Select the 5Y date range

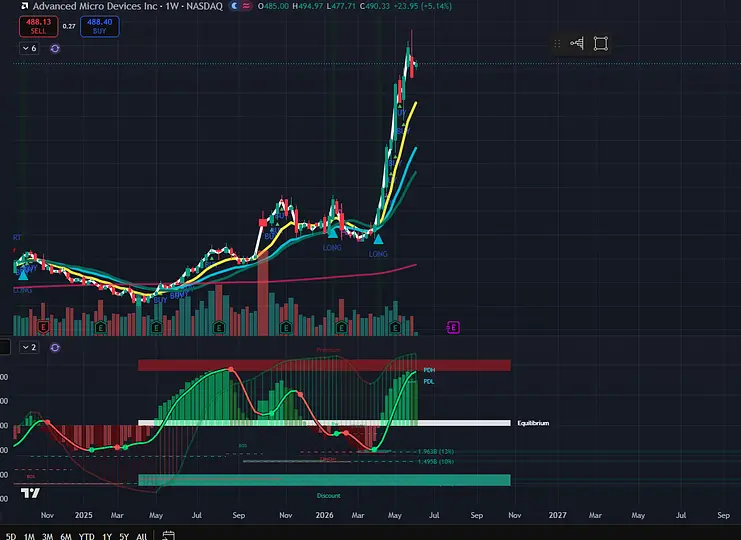(124, 536)
